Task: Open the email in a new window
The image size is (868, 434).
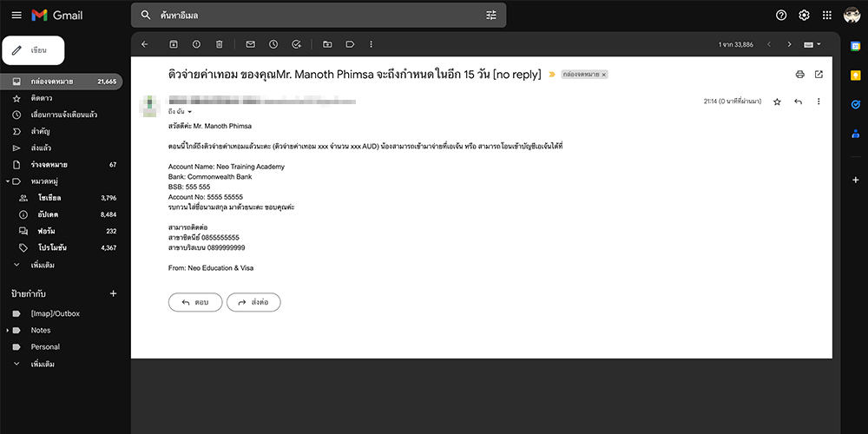Action: [x=819, y=75]
